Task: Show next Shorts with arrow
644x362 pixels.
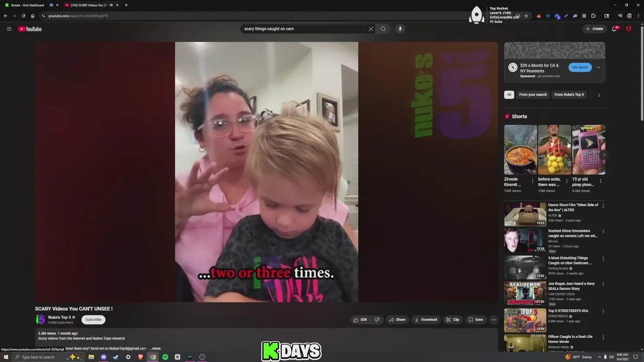Action: click(x=604, y=155)
